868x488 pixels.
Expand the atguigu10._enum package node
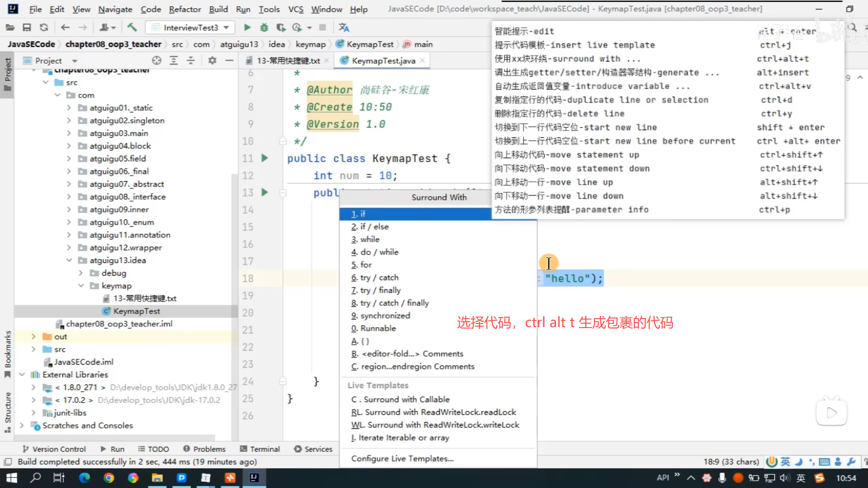(69, 222)
